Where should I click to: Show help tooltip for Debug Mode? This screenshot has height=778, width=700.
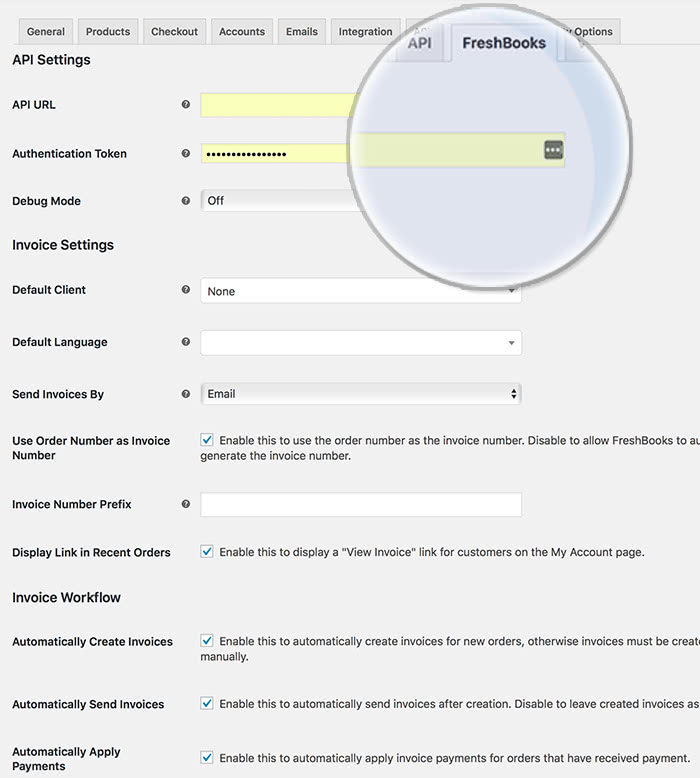[186, 200]
